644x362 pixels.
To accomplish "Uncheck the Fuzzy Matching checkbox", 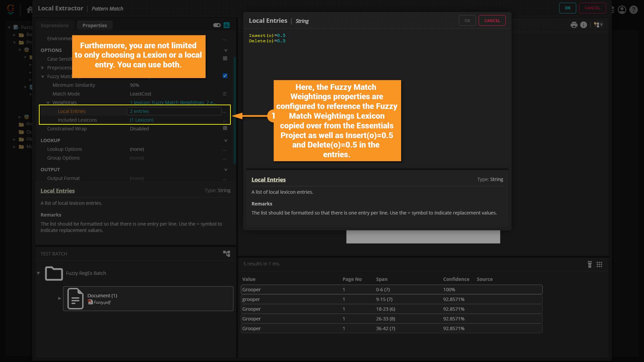I will (x=225, y=76).
